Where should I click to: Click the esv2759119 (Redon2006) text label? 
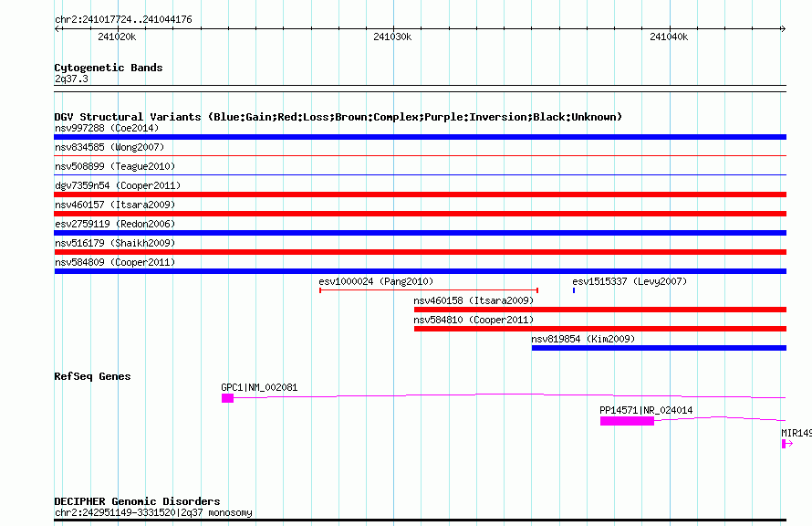coord(115,224)
